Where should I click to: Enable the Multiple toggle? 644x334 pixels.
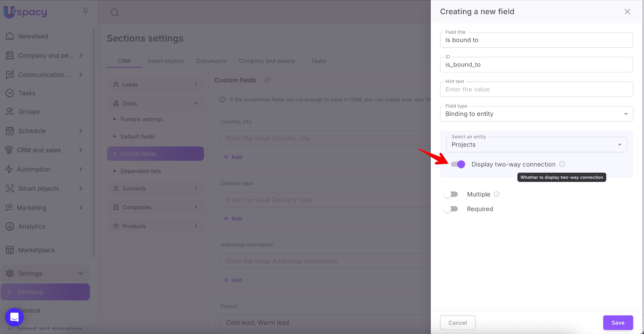click(x=451, y=194)
